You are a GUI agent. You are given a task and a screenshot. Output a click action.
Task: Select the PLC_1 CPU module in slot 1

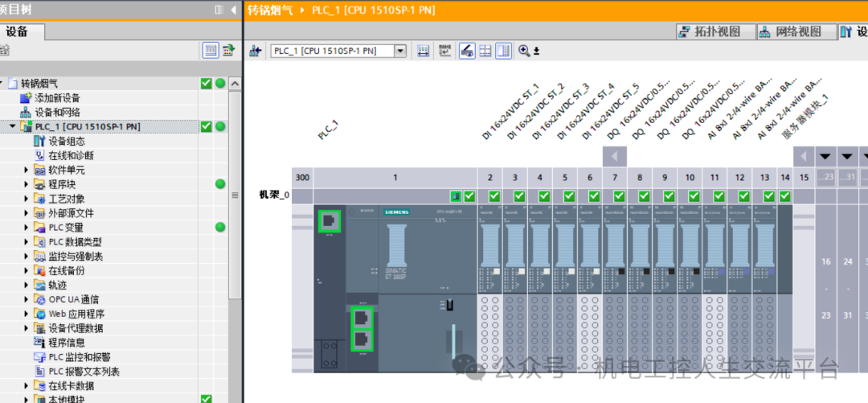[x=395, y=288]
